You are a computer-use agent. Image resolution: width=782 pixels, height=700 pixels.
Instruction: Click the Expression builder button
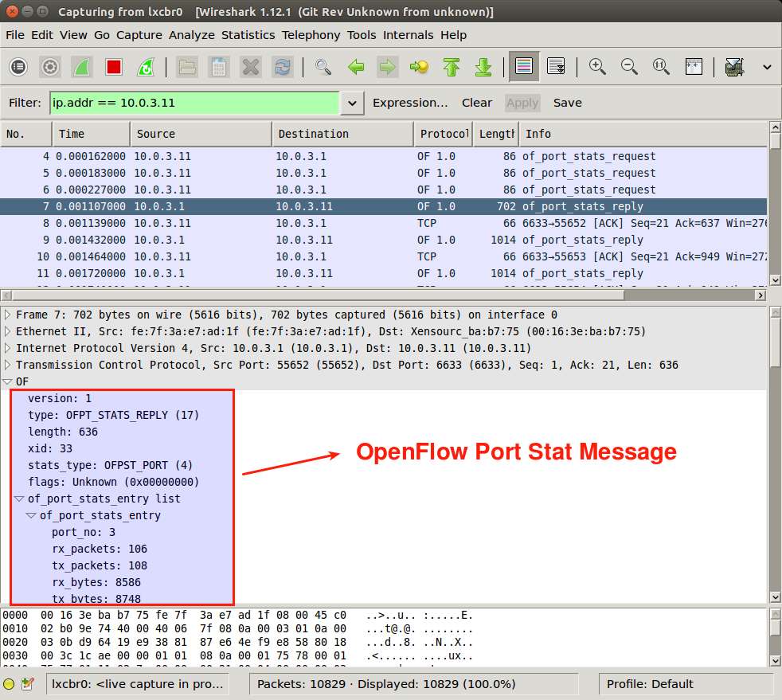[x=410, y=103]
